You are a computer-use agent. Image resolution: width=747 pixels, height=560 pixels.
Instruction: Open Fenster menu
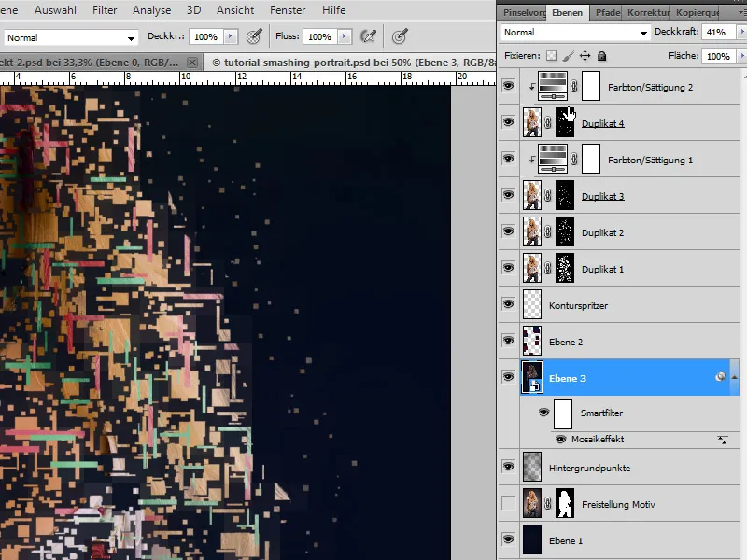click(x=288, y=10)
